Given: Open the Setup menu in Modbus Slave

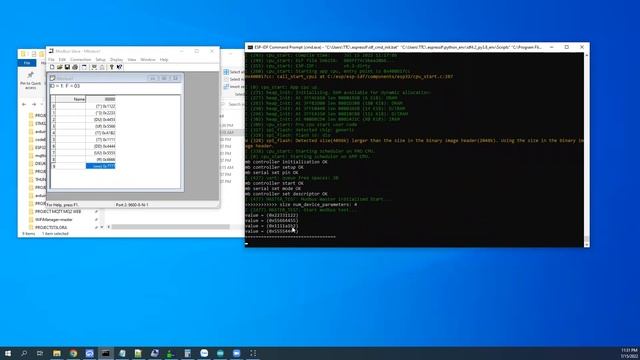Looking at the screenshot, I should (x=100, y=60).
